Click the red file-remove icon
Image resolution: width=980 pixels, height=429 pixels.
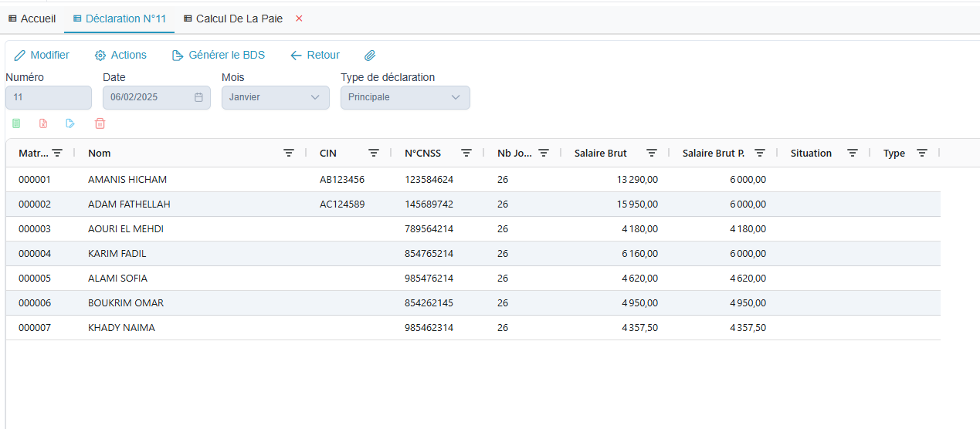[43, 123]
